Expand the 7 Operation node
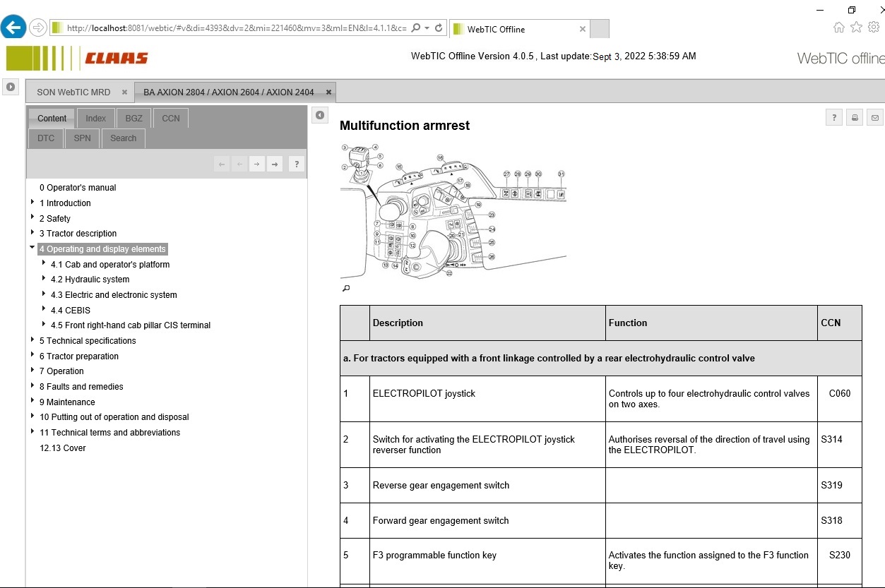This screenshot has width=885, height=588. point(32,371)
